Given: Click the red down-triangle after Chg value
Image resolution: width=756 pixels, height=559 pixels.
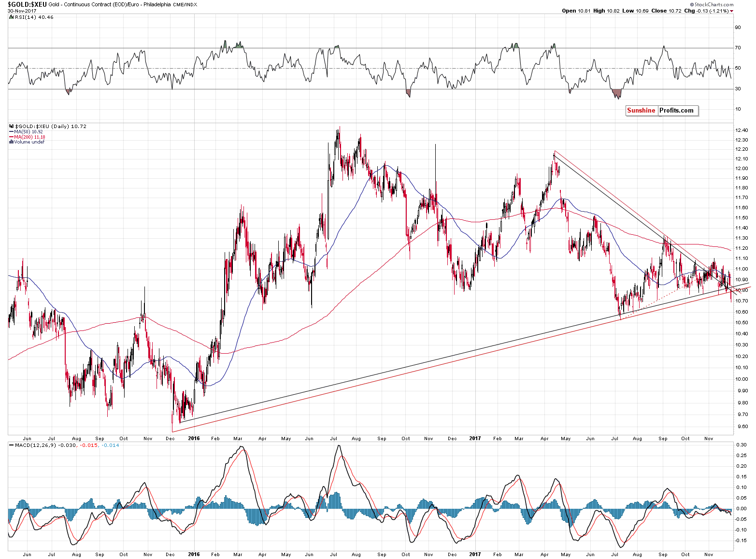Looking at the screenshot, I should 732,11.
